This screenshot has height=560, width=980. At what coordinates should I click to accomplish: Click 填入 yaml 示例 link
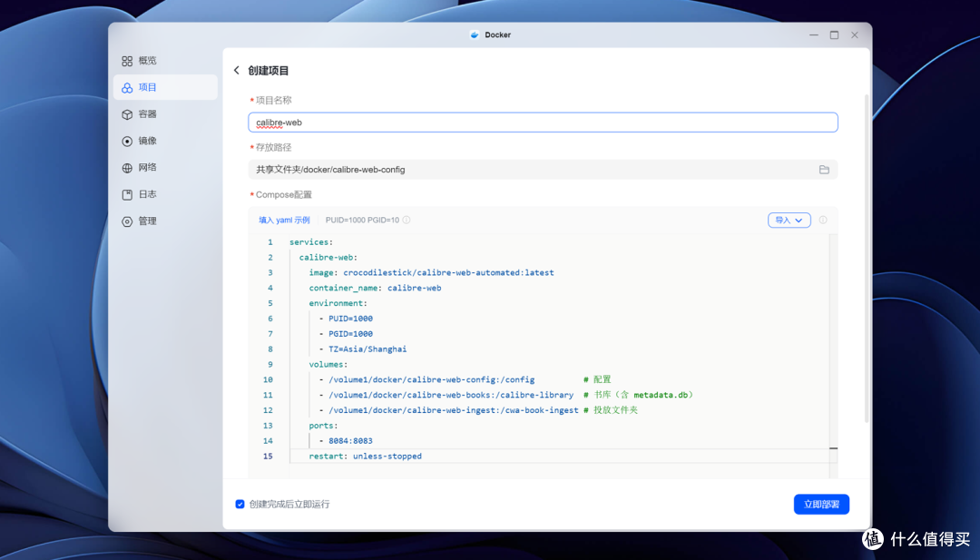tap(284, 220)
